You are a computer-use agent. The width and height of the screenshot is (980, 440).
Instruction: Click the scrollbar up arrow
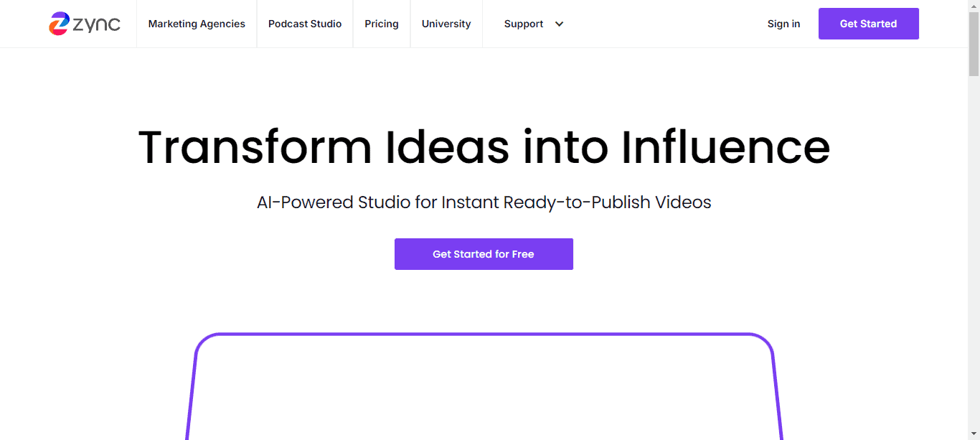point(974,6)
